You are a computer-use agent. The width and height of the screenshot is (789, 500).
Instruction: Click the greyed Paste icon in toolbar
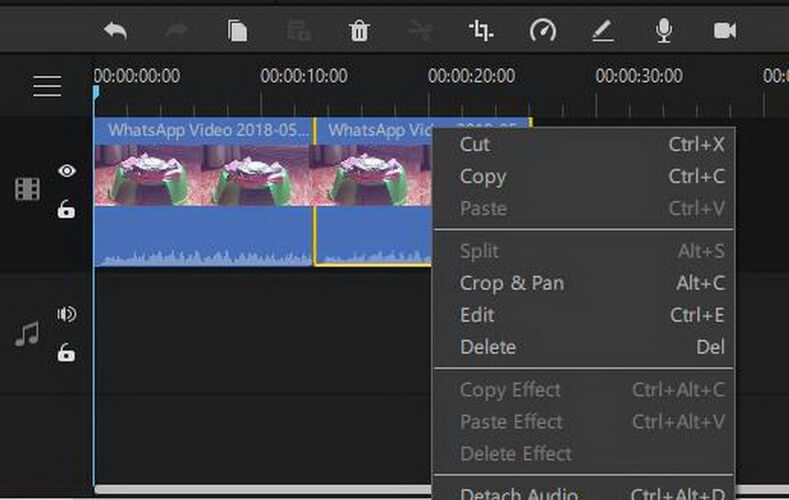point(298,31)
